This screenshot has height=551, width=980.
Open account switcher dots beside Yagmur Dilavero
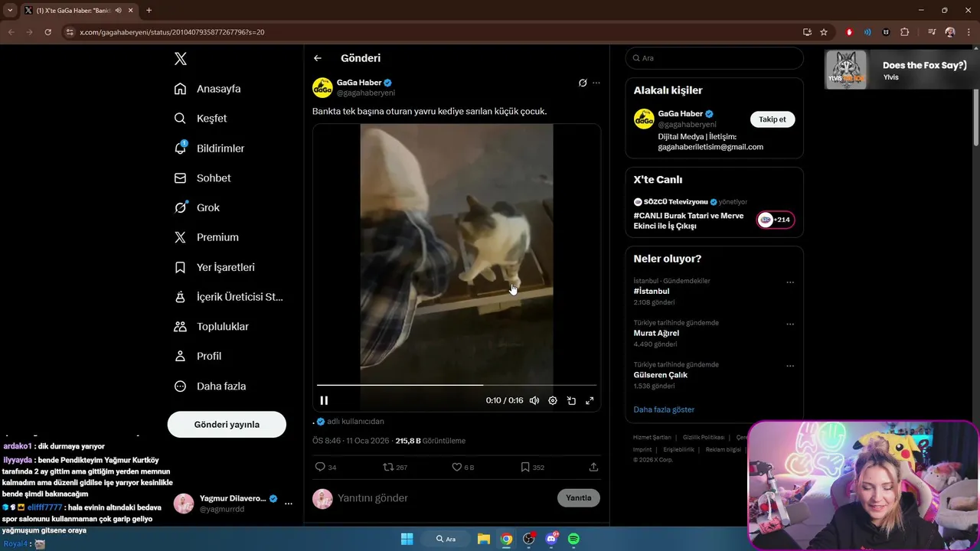[289, 504]
